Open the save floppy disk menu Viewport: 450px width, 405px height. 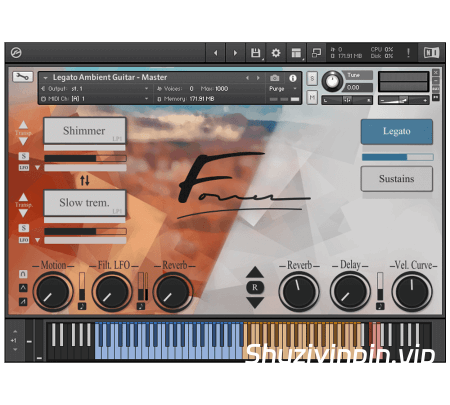click(256, 53)
